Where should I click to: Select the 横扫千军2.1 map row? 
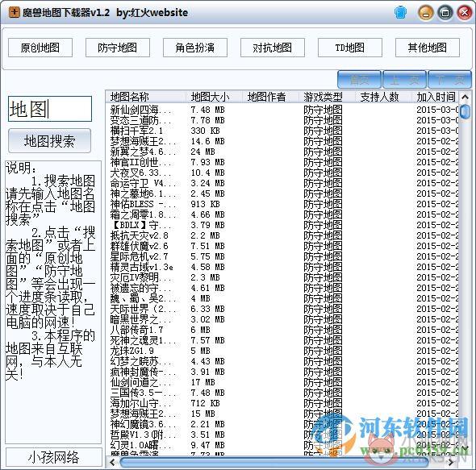282,131
